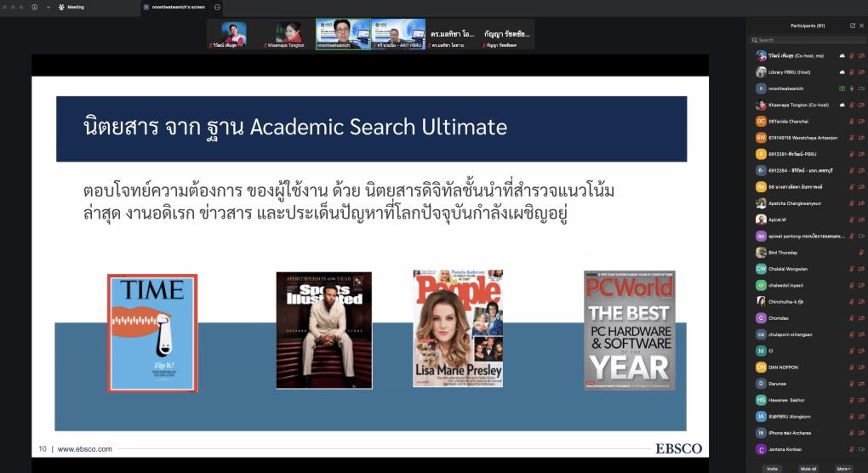Select กัญญา รัชตชัย participant tile
Viewport: 868px width, 473px height.
click(x=507, y=34)
